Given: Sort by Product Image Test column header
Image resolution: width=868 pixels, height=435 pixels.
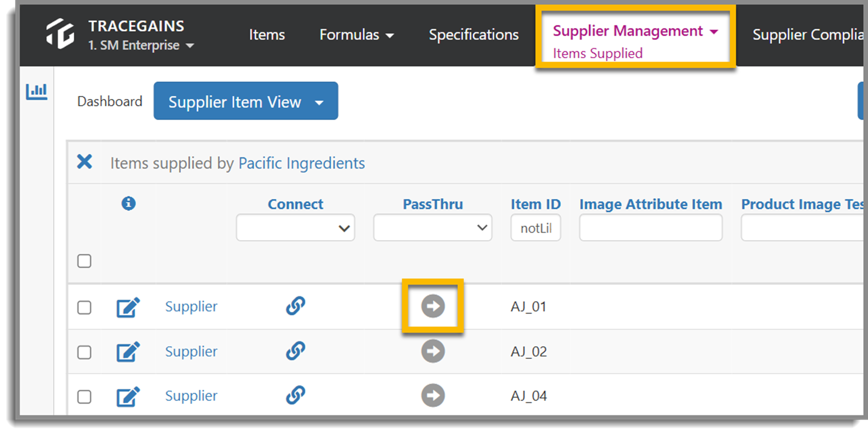Looking at the screenshot, I should pos(802,204).
